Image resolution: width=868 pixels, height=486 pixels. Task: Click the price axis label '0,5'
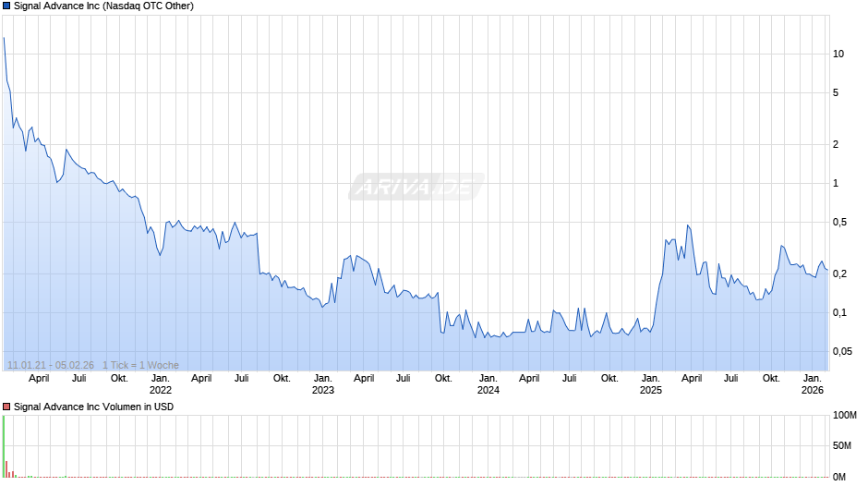839,222
